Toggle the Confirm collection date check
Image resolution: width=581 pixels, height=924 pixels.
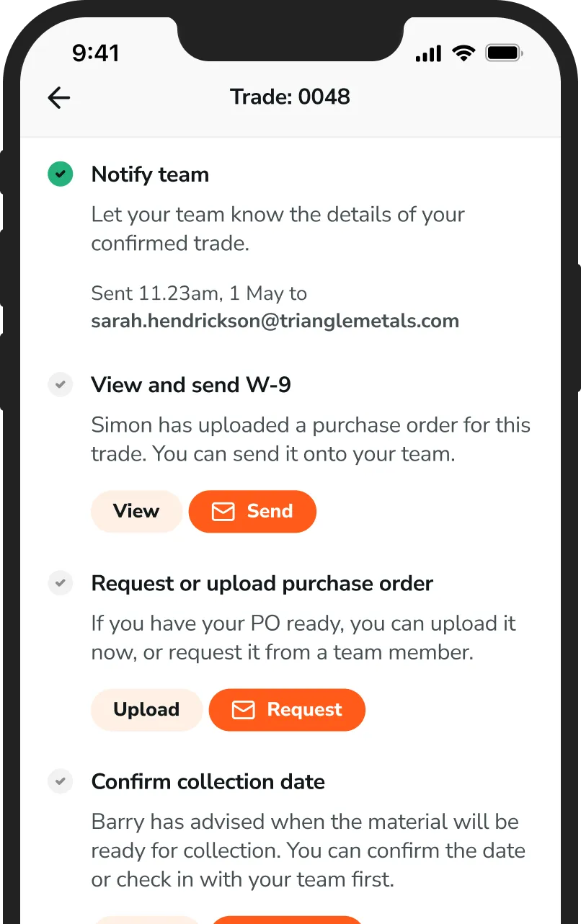[x=61, y=781]
